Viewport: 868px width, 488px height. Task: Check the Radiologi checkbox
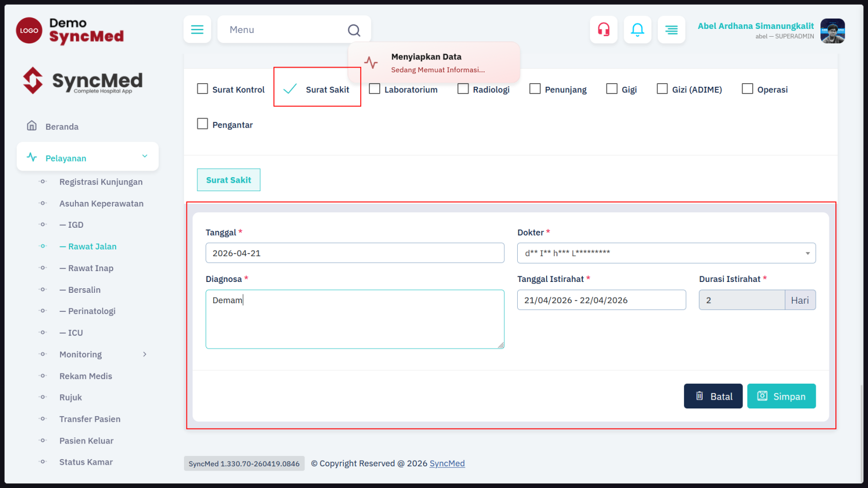point(463,89)
